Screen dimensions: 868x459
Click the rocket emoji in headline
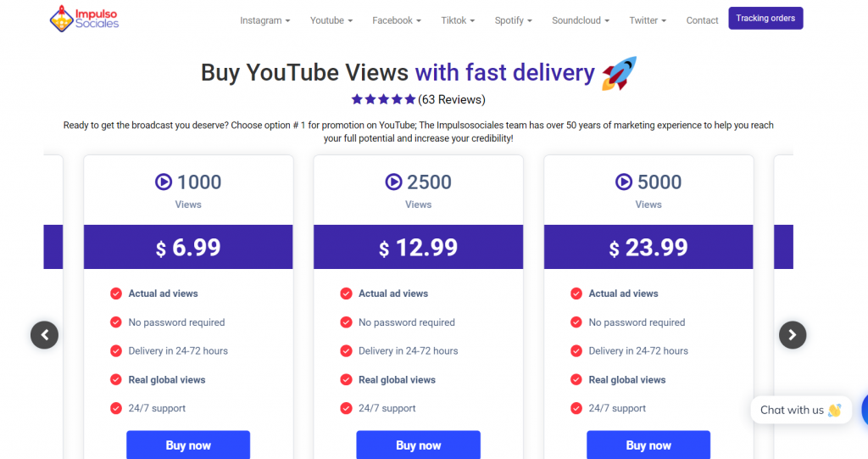pos(619,74)
